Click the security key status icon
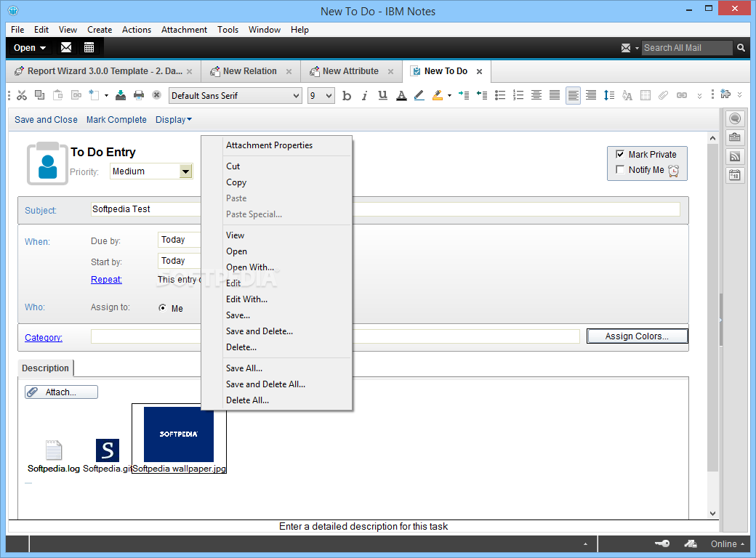The image size is (756, 558). click(662, 543)
